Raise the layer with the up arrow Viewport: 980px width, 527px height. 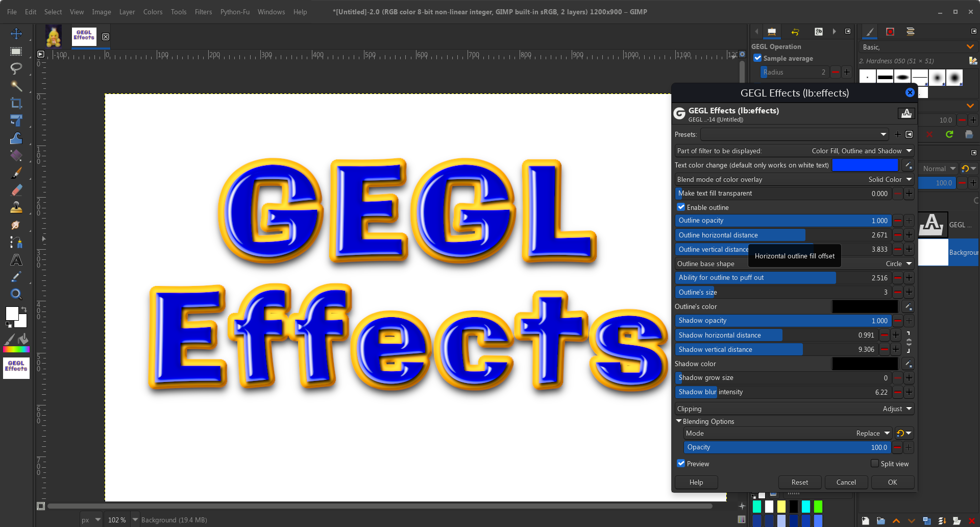click(896, 521)
